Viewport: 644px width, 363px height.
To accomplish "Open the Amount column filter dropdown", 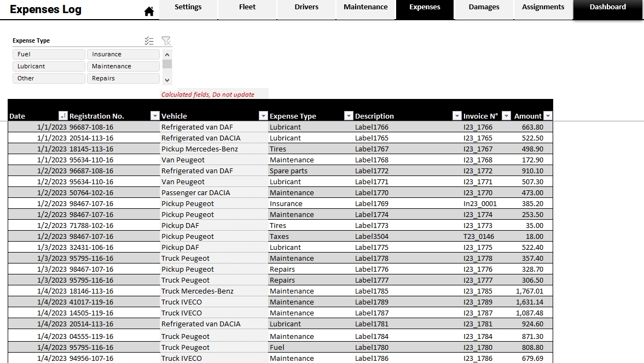I will point(548,116).
